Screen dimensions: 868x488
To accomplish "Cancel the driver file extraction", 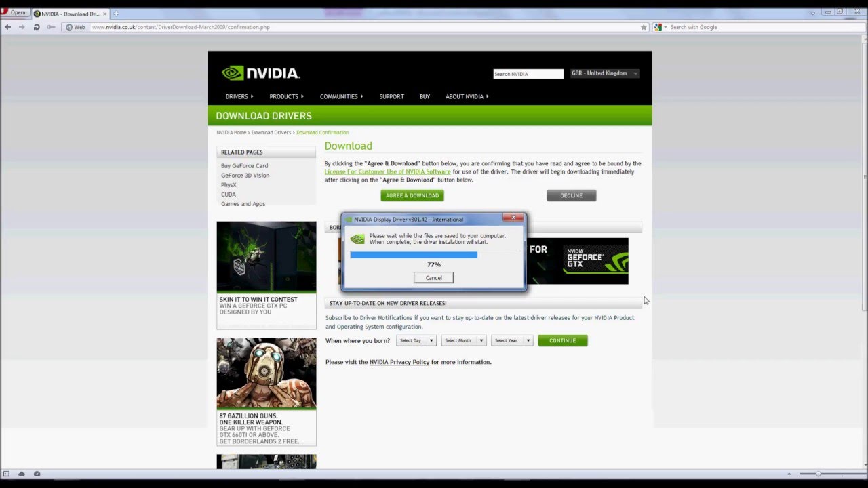I will click(x=433, y=278).
